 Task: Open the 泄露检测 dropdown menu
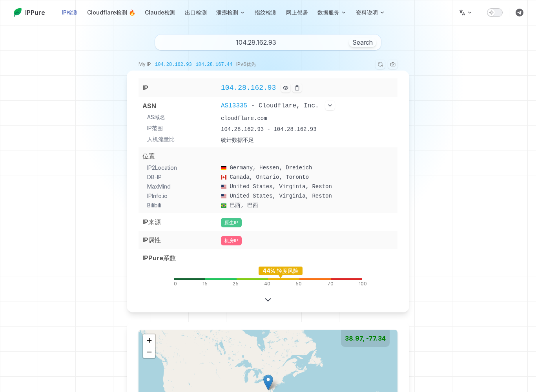(230, 13)
